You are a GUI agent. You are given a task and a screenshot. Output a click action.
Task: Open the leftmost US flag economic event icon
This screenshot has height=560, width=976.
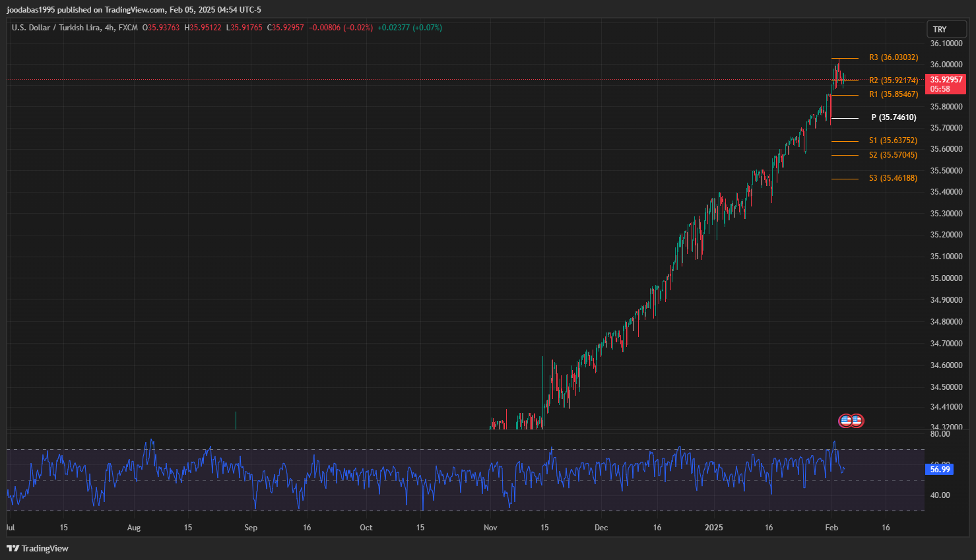click(x=845, y=420)
